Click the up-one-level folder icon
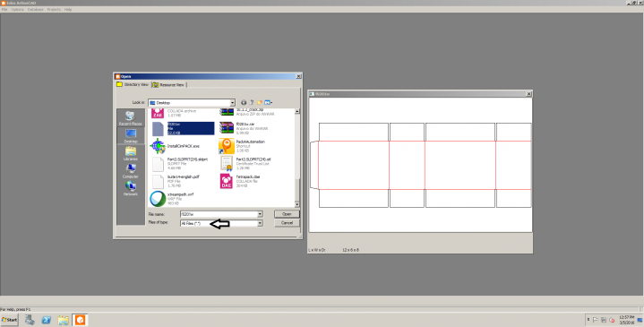 click(x=252, y=102)
